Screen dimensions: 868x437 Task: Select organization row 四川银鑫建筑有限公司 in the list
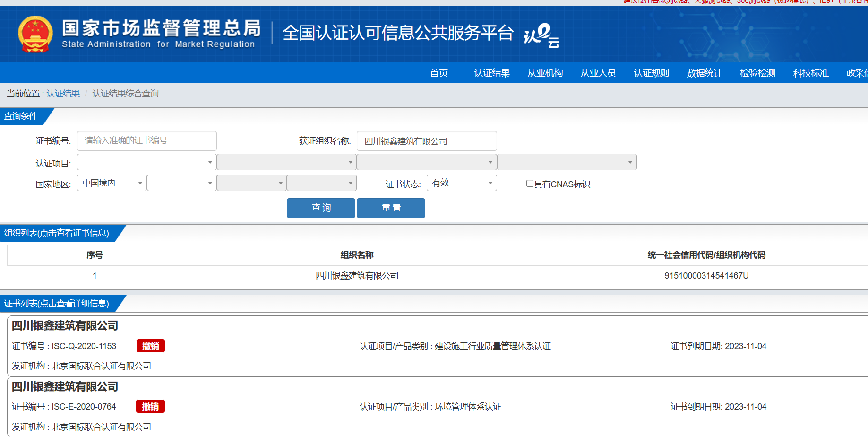tap(357, 276)
